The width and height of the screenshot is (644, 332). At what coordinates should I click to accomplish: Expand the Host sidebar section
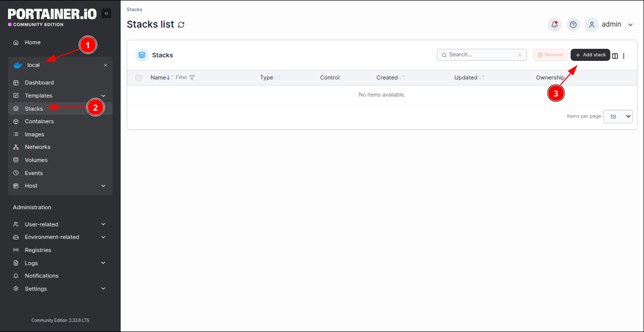click(x=103, y=186)
